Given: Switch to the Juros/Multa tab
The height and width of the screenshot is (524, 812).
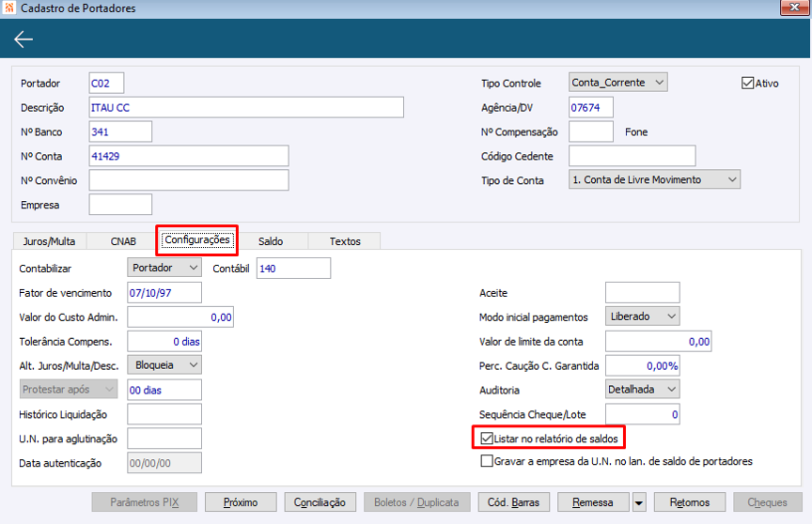Looking at the screenshot, I should click(x=49, y=241).
